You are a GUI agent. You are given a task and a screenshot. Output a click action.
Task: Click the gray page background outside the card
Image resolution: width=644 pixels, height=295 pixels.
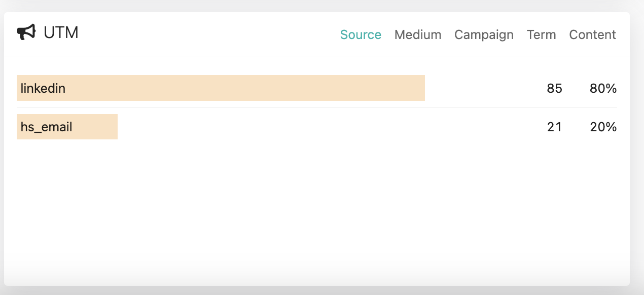pos(637,152)
